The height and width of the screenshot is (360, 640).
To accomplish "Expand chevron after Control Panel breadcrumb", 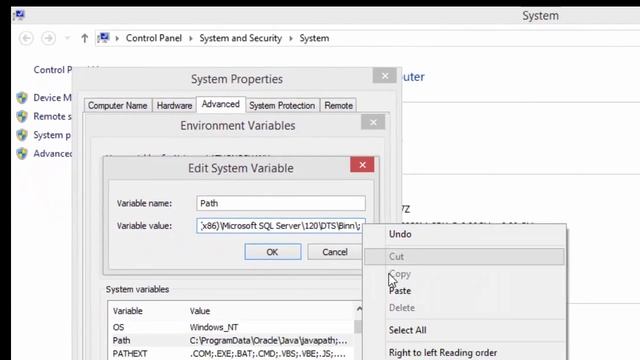I will [x=191, y=38].
